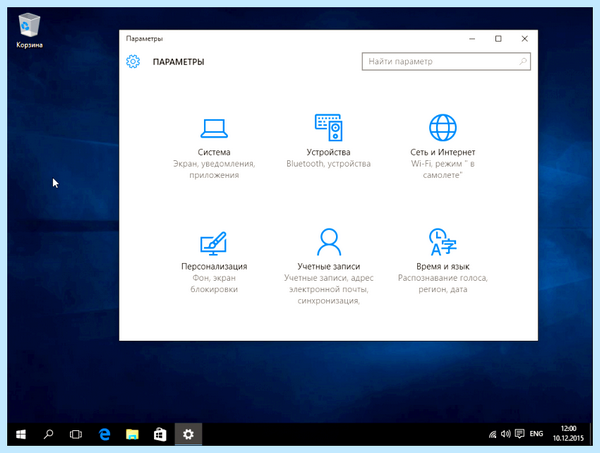Image resolution: width=600 pixels, height=453 pixels.
Task: Open the network icon in system tray
Action: coord(492,434)
